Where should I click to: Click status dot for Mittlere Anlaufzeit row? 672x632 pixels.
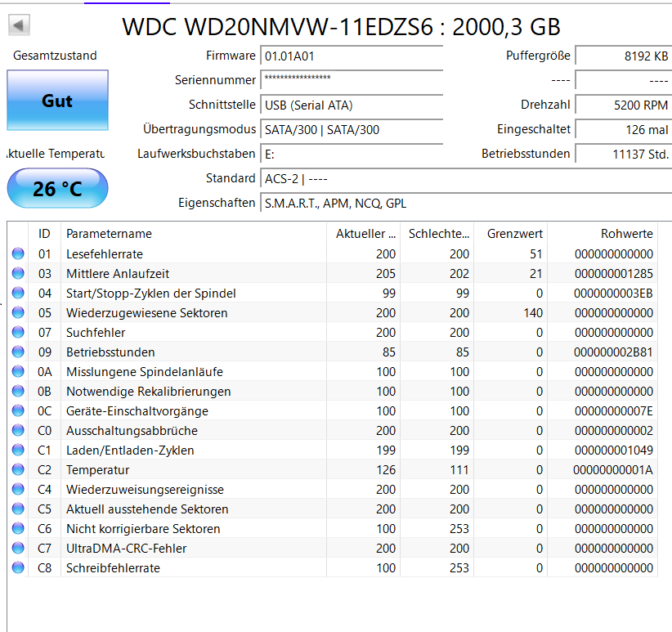[x=18, y=273]
